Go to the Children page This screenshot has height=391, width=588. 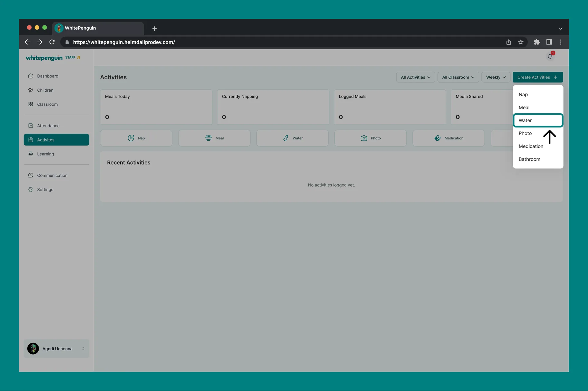[x=56, y=90]
